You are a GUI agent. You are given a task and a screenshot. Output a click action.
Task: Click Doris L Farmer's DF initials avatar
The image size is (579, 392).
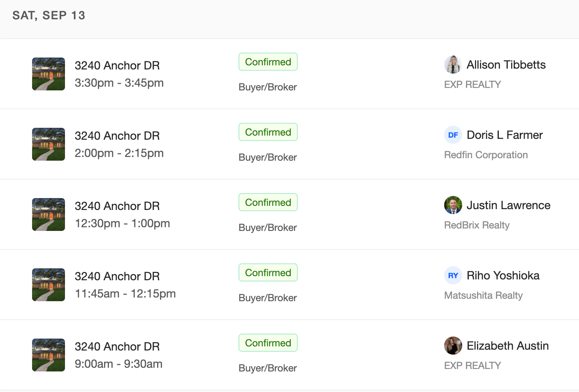point(453,135)
